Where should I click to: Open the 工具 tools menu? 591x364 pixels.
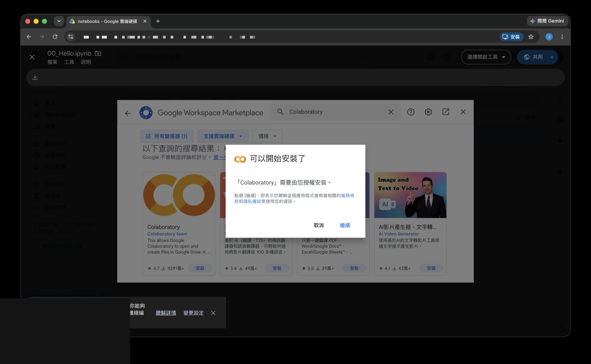pyautogui.click(x=69, y=62)
